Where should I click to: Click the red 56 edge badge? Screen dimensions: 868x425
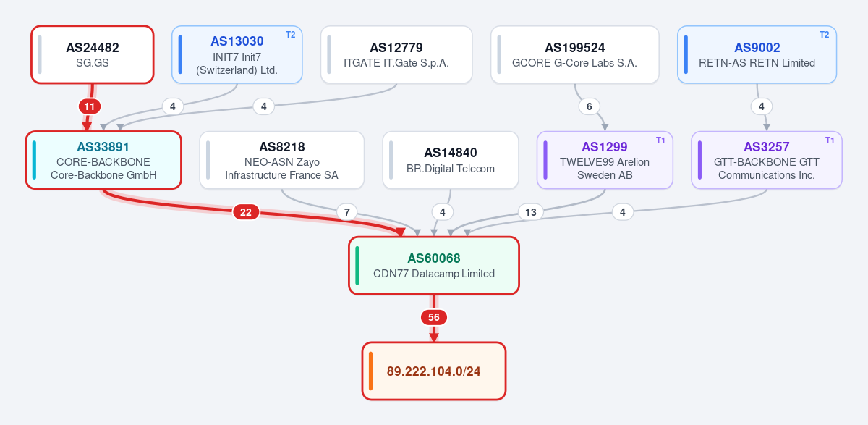[434, 317]
